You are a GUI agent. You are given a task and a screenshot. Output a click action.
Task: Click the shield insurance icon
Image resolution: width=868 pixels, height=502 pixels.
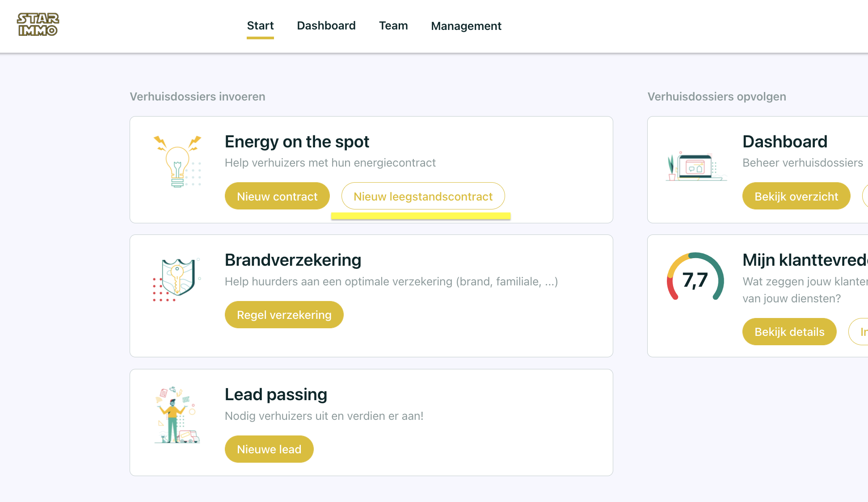click(x=177, y=280)
